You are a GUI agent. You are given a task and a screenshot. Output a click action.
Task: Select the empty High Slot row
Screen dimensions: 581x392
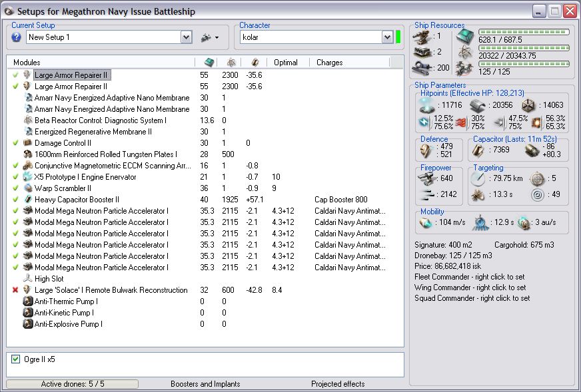pyautogui.click(x=50, y=279)
